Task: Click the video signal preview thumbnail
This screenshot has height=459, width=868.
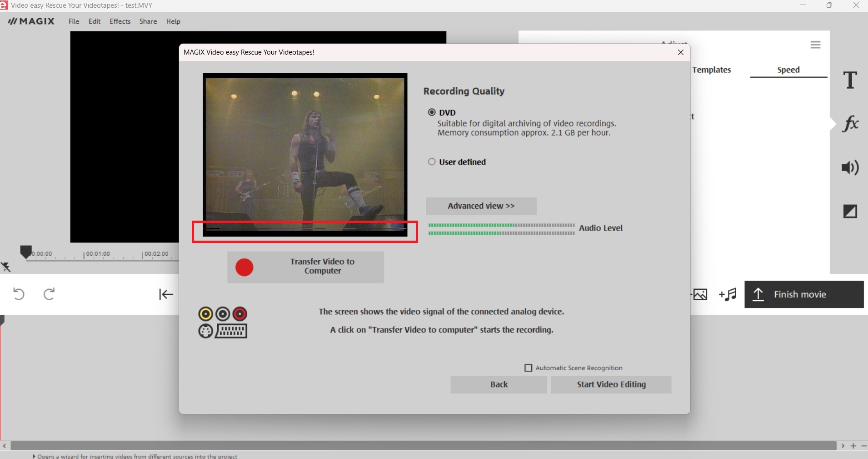Action: (x=305, y=155)
